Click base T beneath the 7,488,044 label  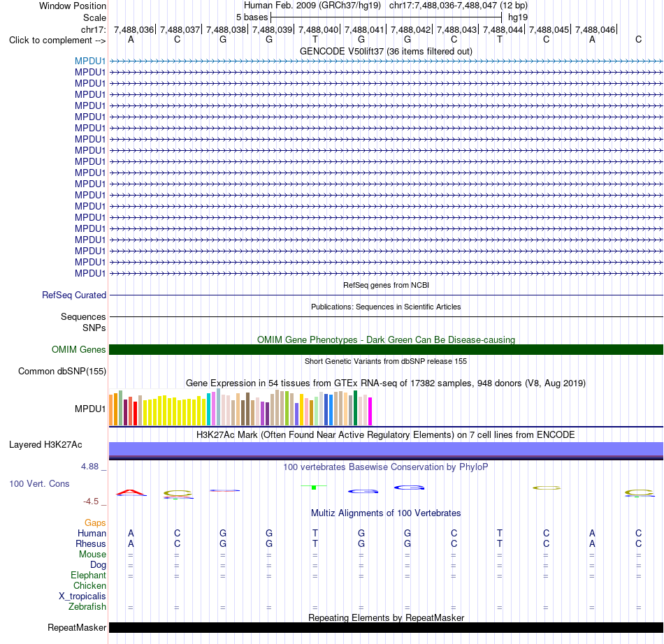[x=500, y=40]
